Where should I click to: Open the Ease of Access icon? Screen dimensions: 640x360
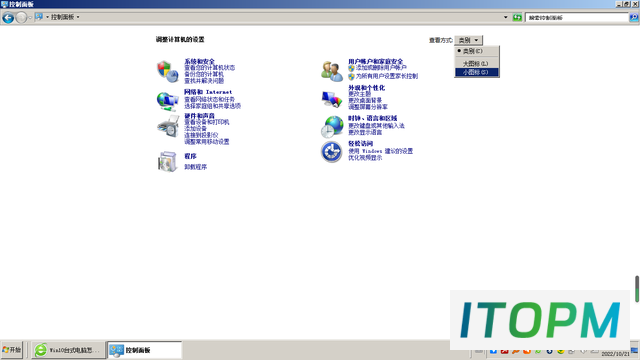tap(331, 152)
